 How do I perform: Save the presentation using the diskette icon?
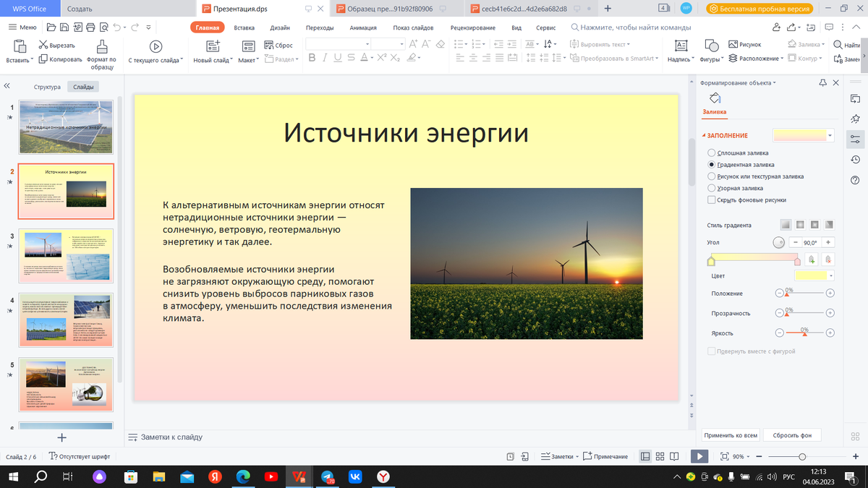65,27
